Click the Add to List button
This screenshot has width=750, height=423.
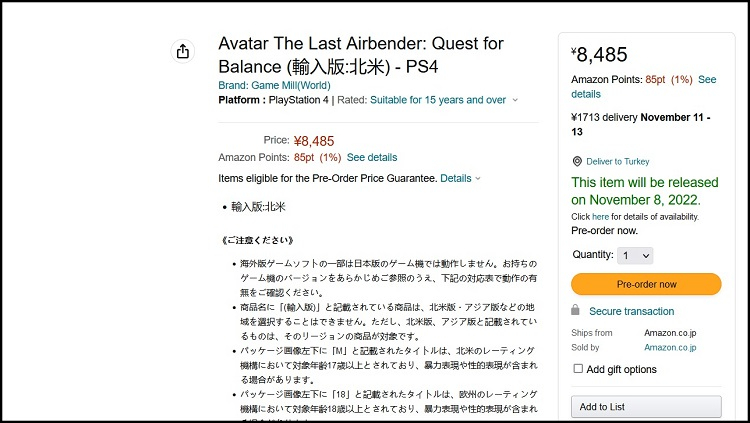coord(646,406)
